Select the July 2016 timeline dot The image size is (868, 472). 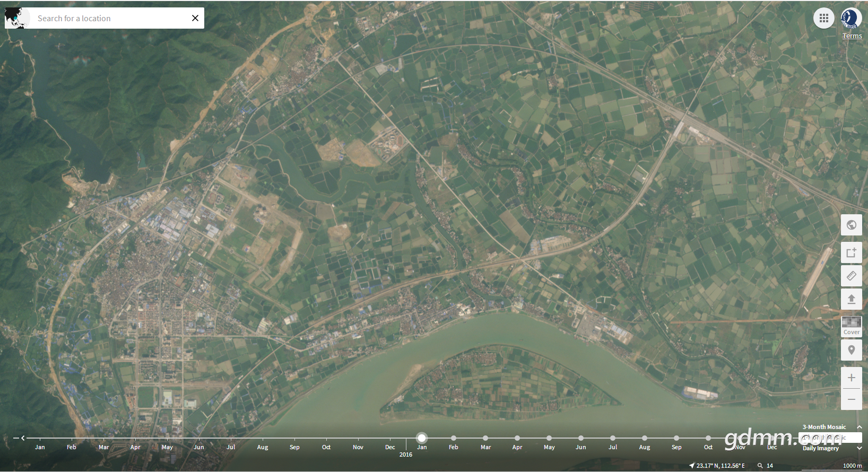(613, 438)
